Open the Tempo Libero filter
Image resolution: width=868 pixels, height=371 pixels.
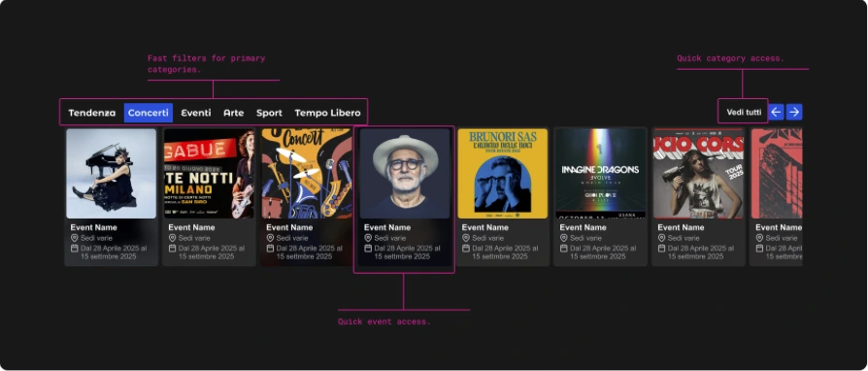coord(327,113)
